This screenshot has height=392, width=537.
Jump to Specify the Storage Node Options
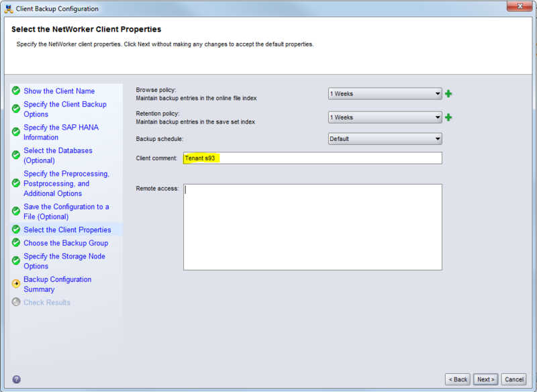64,261
